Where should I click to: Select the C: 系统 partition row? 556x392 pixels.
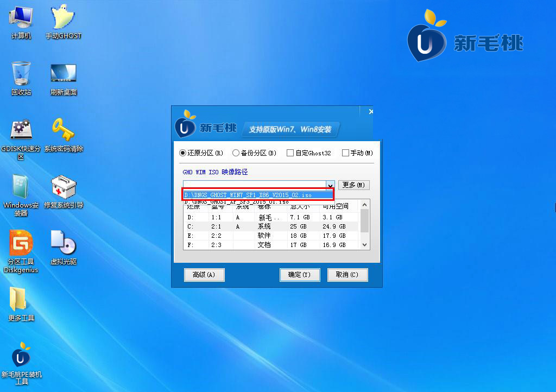click(271, 226)
